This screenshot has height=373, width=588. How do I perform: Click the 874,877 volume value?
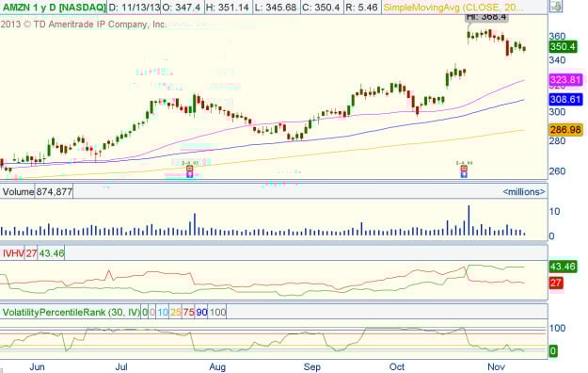[55, 192]
